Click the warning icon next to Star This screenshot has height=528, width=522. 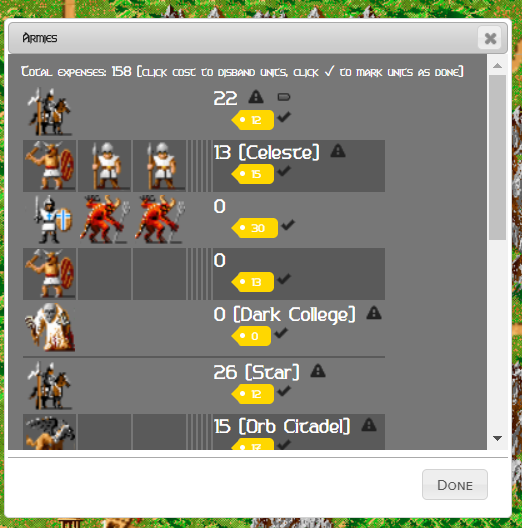tap(318, 371)
